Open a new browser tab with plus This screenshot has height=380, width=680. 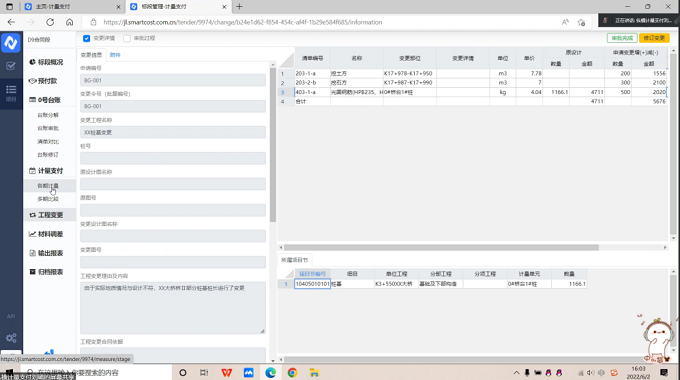(239, 7)
